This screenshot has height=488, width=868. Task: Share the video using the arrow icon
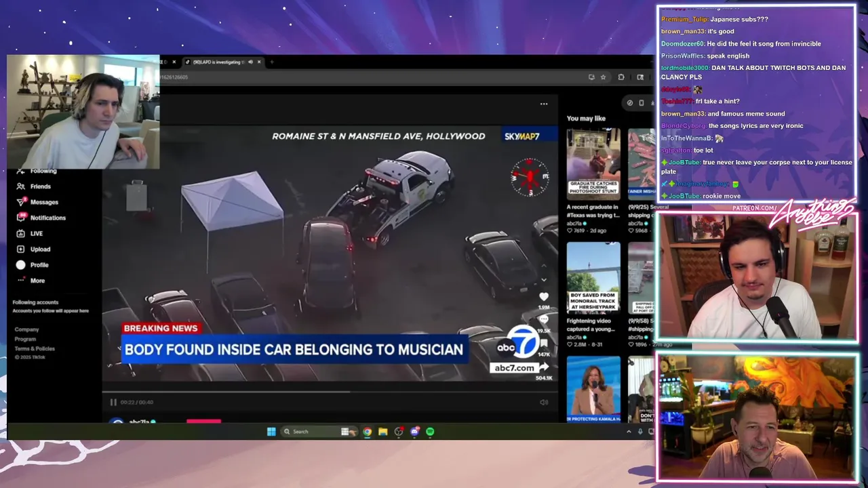544,367
